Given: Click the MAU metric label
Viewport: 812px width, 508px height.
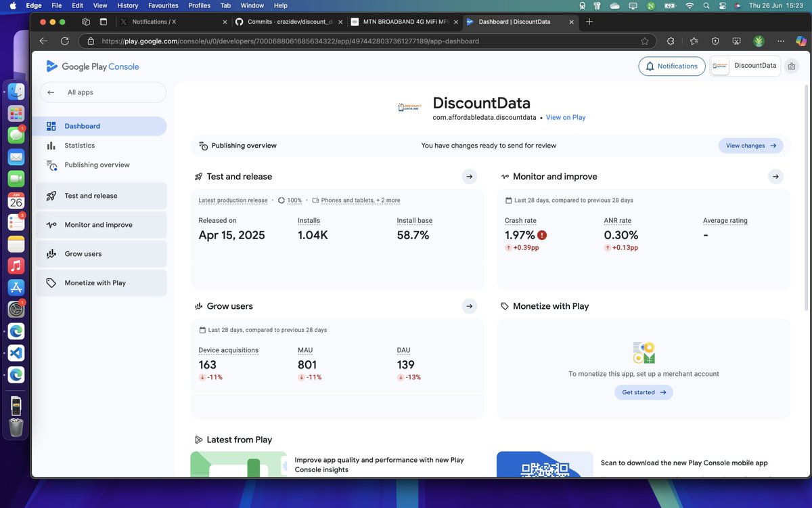Looking at the screenshot, I should pos(305,350).
